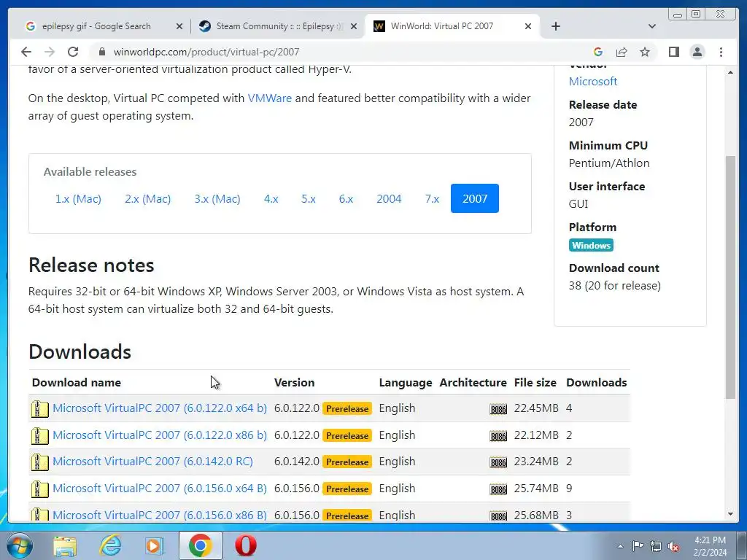This screenshot has width=747, height=560.
Task: Click the zip icon for 6.0.122.0 x86 b
Action: coord(39,436)
